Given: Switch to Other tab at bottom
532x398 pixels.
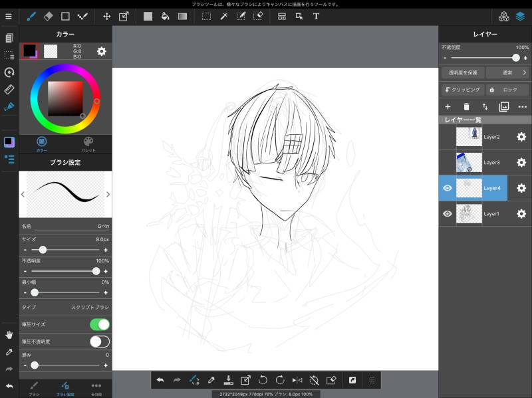Looking at the screenshot, I should click(96, 389).
